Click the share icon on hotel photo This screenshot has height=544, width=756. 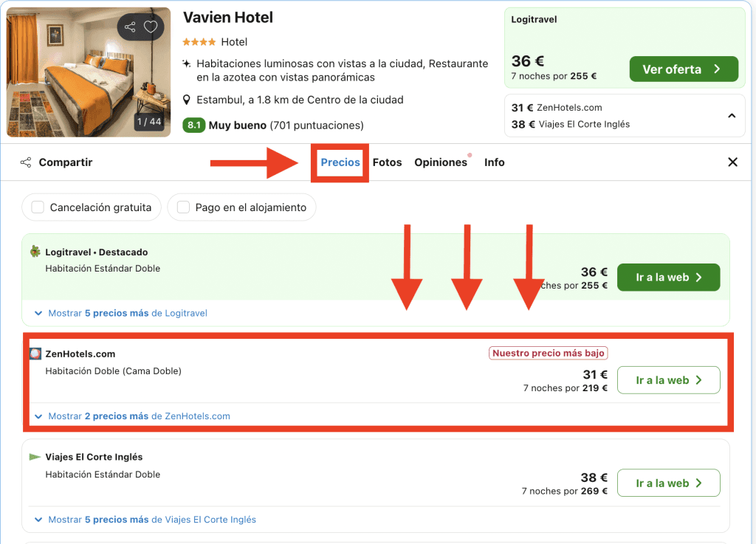pos(131,27)
